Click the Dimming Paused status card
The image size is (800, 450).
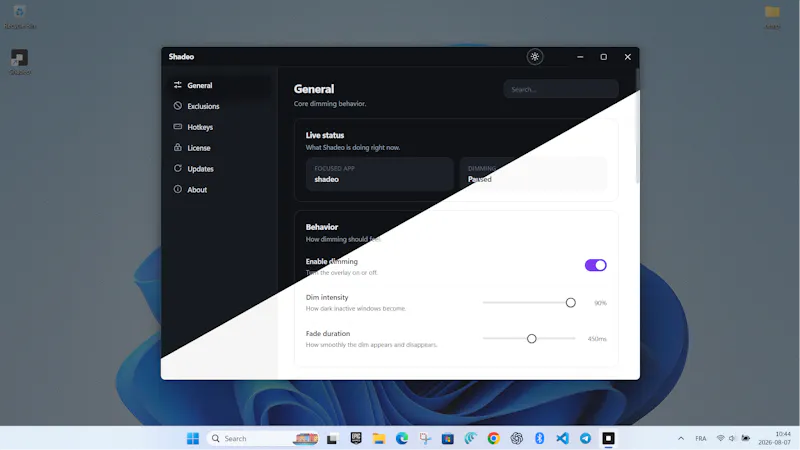pyautogui.click(x=533, y=174)
